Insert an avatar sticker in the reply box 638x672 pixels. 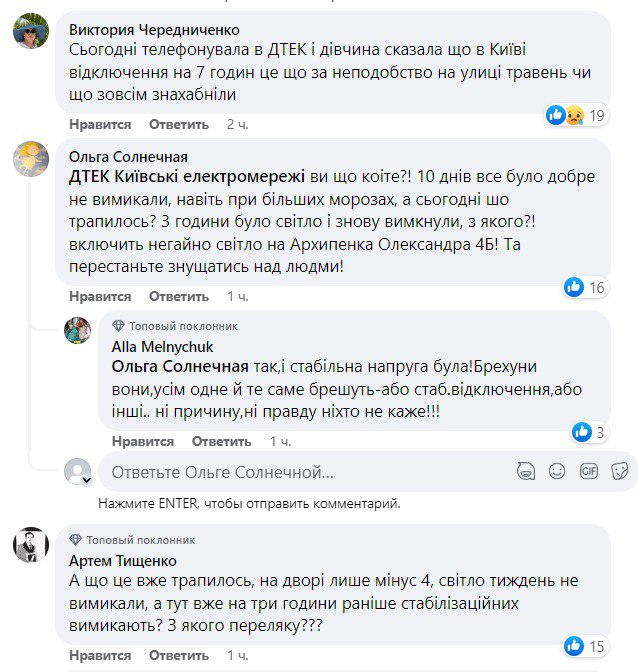[527, 470]
